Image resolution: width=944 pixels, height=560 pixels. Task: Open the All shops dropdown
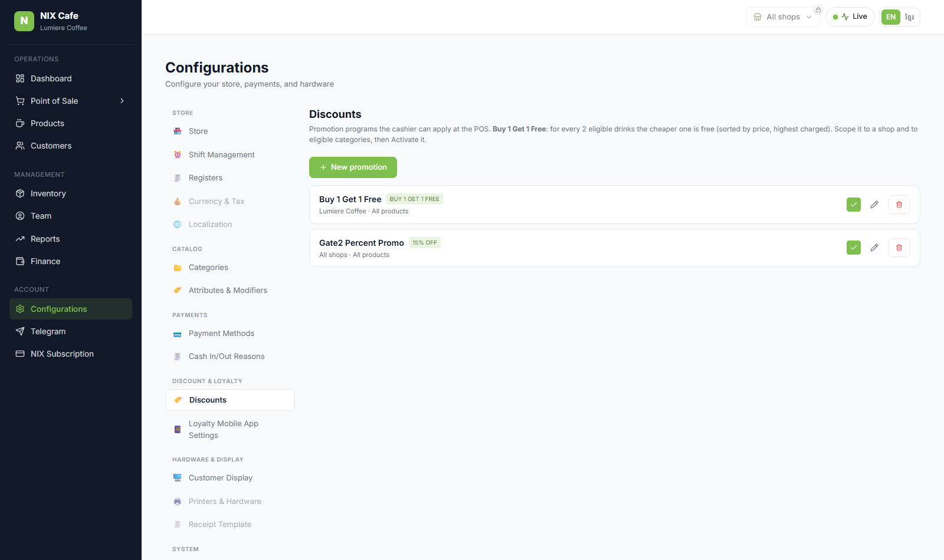[x=783, y=17]
